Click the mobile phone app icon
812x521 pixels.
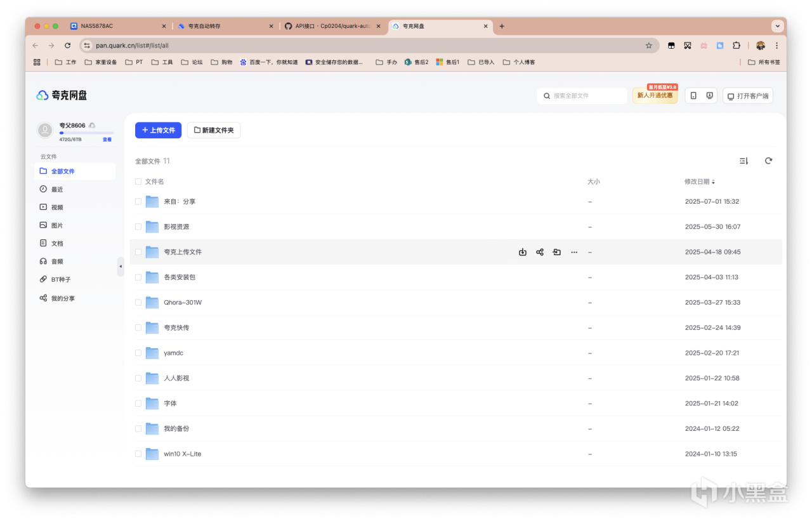693,96
